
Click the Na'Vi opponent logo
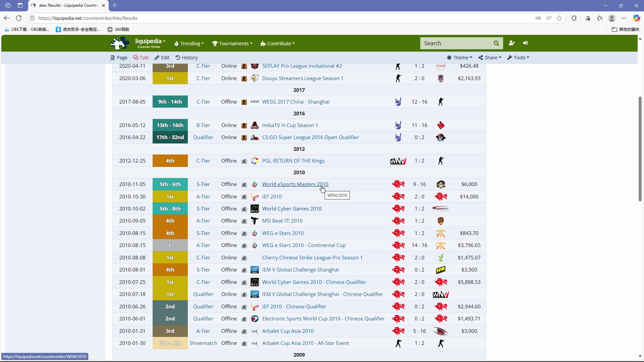[x=441, y=270]
